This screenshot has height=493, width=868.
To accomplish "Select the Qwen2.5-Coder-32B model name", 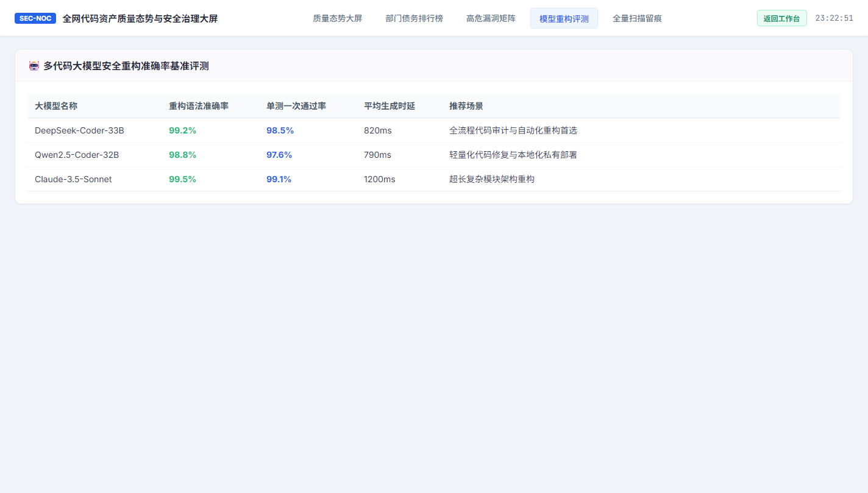I will (77, 155).
